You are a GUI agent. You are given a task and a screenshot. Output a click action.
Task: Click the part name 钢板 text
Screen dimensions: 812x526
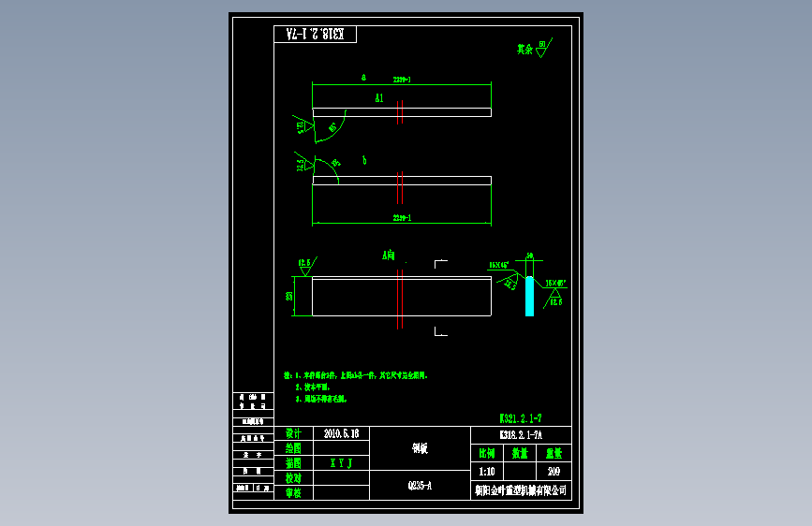point(420,448)
